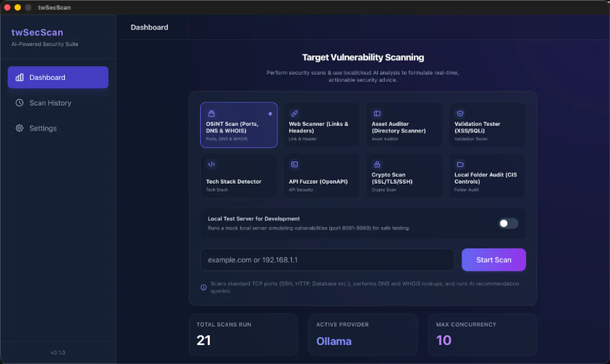
Task: Click the Ollama provider name text
Action: pyautogui.click(x=334, y=341)
